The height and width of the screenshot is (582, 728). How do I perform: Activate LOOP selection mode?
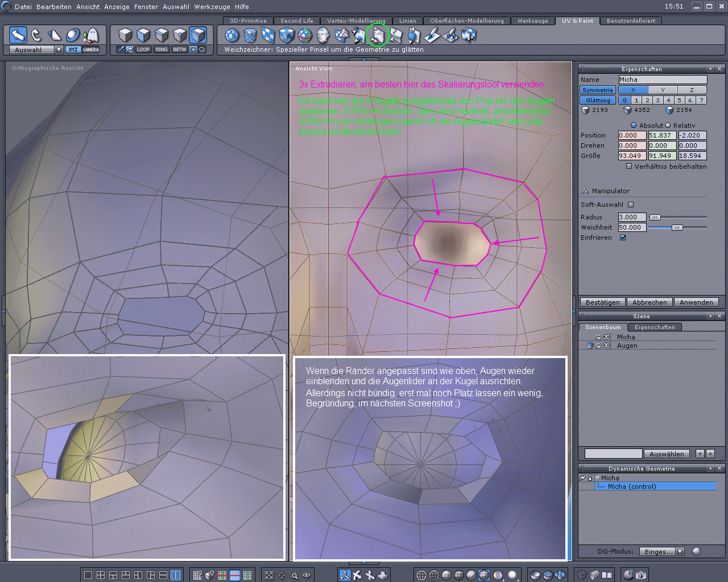tap(143, 49)
